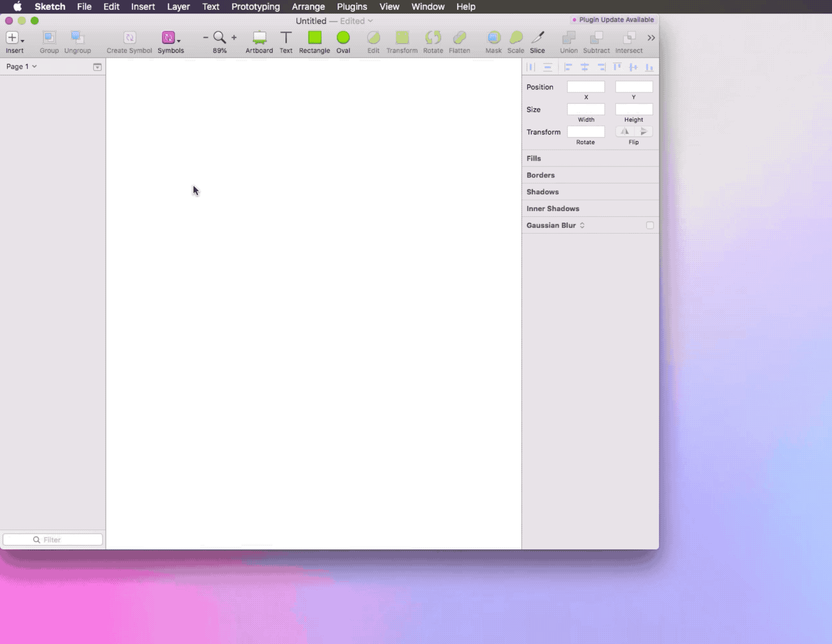Click the Fills section header
832x644 pixels.
tap(534, 158)
